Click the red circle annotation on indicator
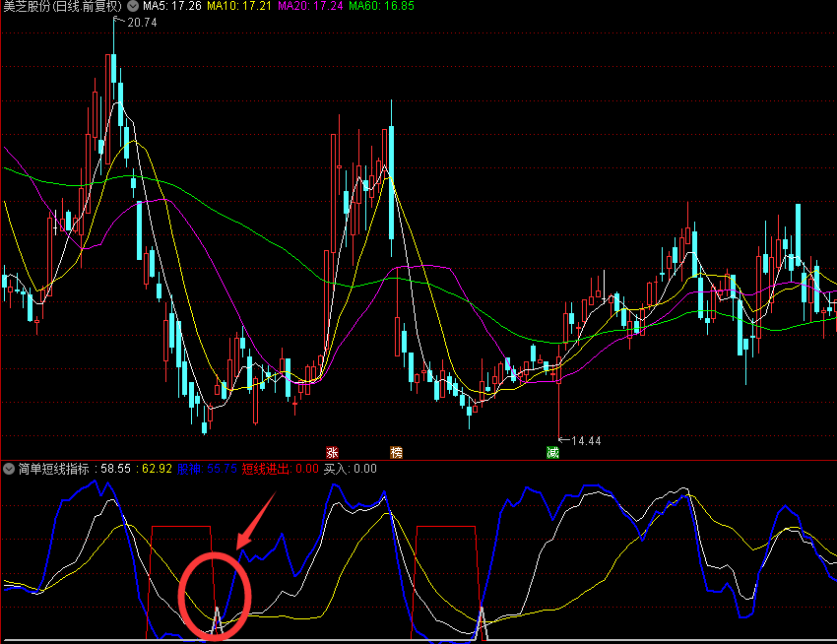This screenshot has height=644, width=837. click(216, 596)
